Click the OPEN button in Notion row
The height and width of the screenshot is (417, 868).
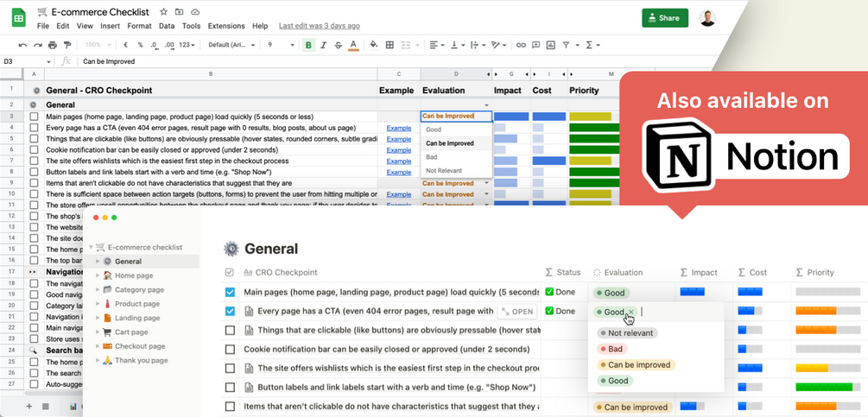click(x=517, y=312)
